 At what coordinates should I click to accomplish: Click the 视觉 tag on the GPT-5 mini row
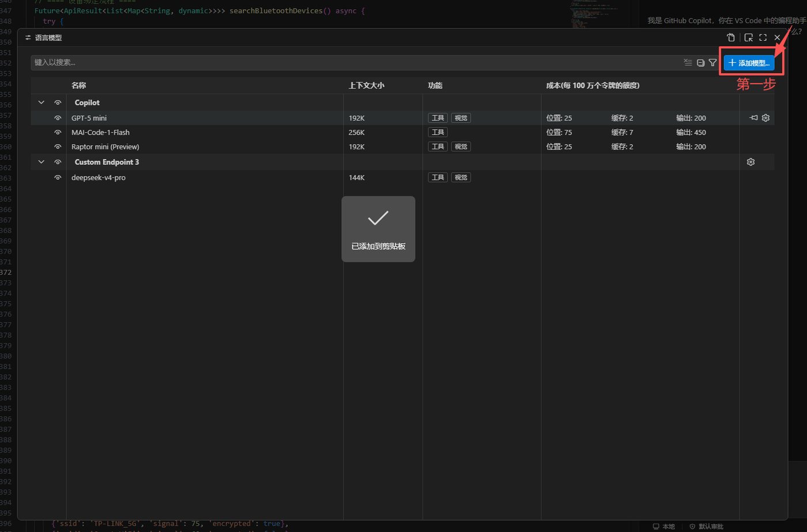[461, 118]
